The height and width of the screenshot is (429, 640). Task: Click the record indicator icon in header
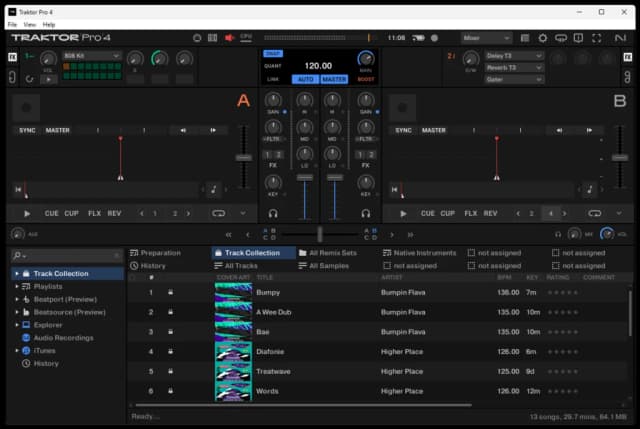435,38
